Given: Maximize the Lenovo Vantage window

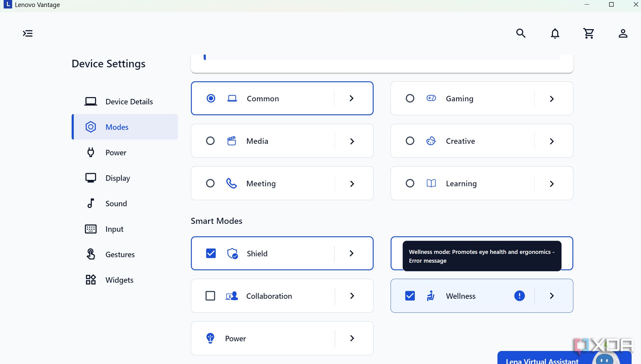Looking at the screenshot, I should pos(611,5).
